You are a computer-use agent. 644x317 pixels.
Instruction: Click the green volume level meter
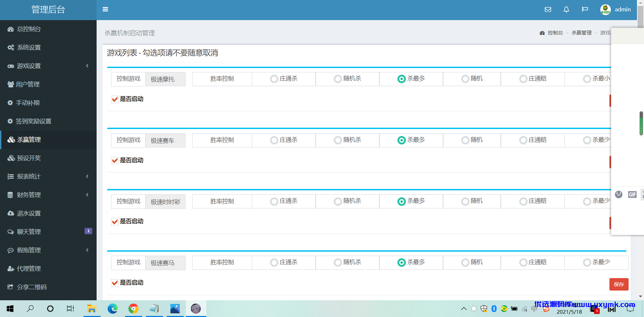[x=641, y=123]
